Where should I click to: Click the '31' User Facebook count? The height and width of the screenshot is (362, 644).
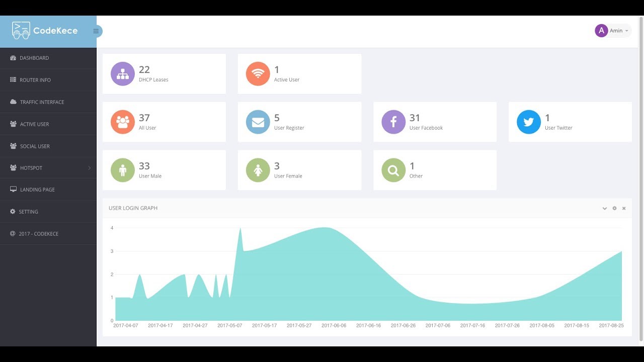click(x=415, y=118)
